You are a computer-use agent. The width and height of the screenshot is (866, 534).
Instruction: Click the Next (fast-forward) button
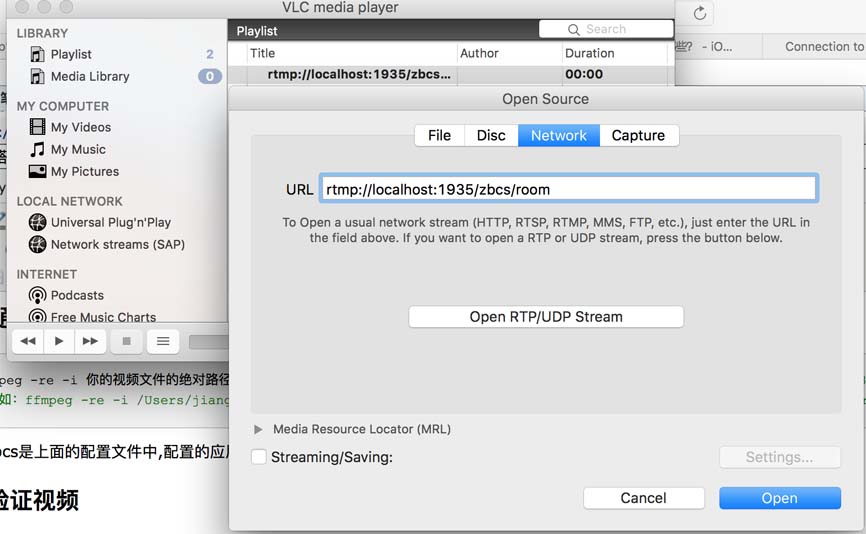[x=90, y=341]
